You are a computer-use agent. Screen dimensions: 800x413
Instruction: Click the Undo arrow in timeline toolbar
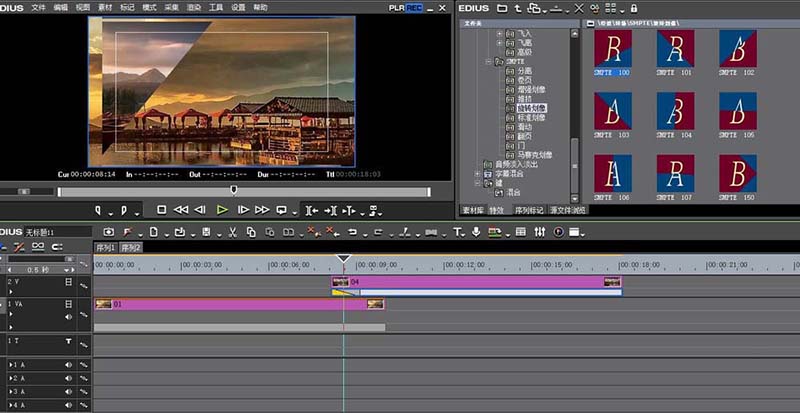point(352,232)
